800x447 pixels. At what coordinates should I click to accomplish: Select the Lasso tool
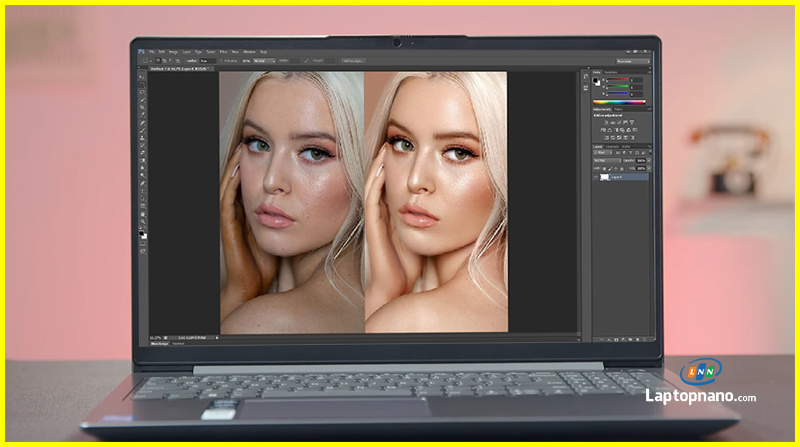click(142, 94)
